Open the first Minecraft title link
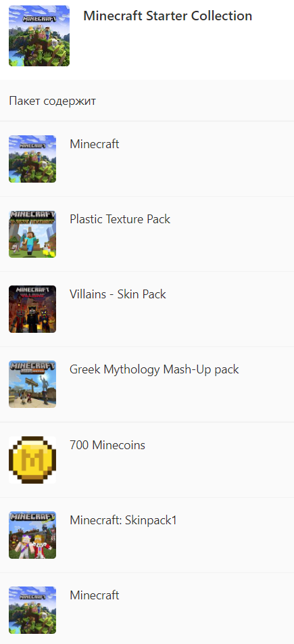The image size is (294, 644). [x=95, y=144]
